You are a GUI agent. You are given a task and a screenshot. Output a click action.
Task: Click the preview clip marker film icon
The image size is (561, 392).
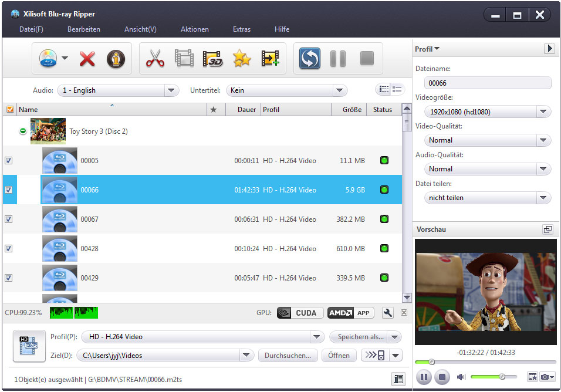tap(532, 377)
